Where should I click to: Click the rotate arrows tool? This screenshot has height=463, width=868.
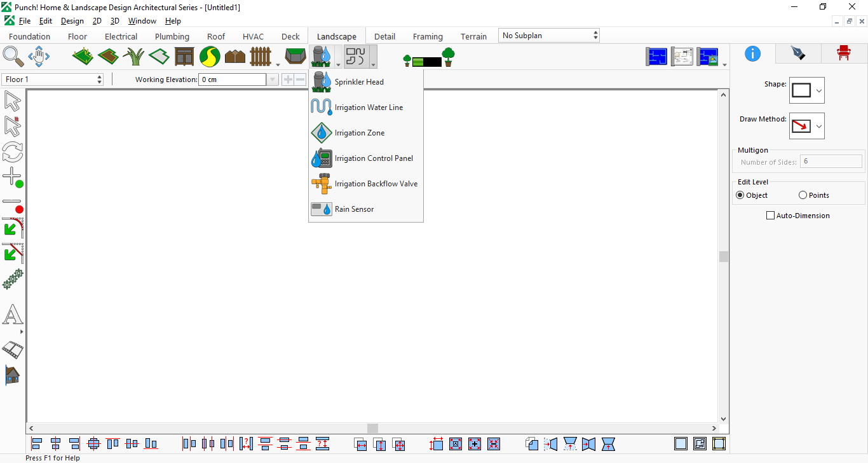[13, 152]
